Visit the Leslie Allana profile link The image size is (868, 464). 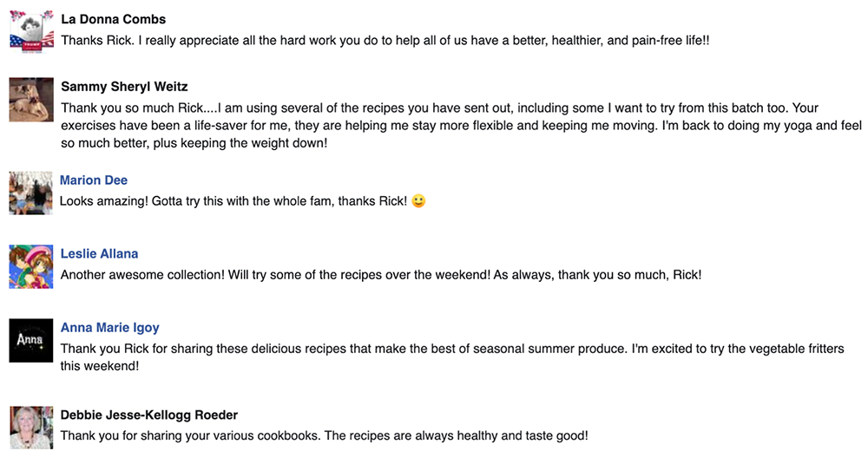pos(99,254)
